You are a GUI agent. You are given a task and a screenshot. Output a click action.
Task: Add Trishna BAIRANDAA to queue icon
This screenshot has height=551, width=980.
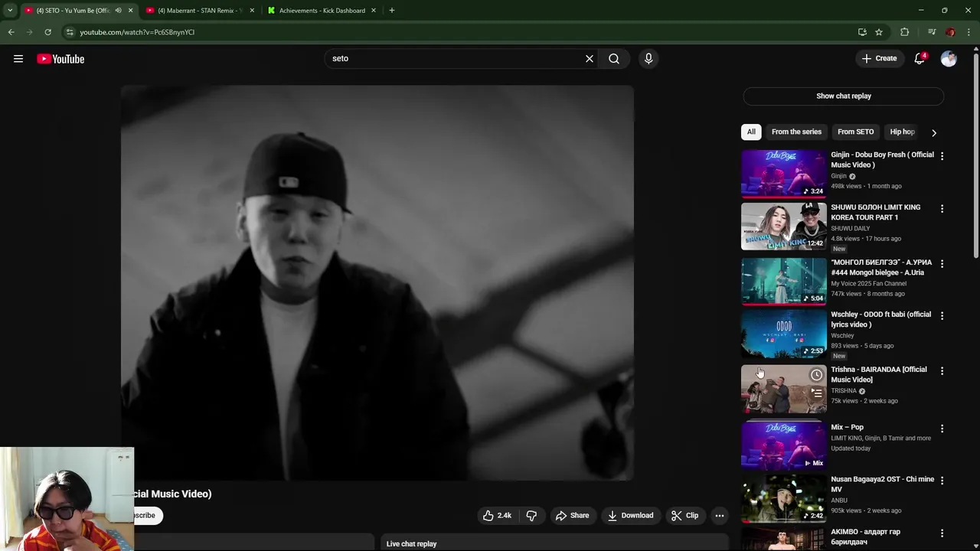pos(816,393)
